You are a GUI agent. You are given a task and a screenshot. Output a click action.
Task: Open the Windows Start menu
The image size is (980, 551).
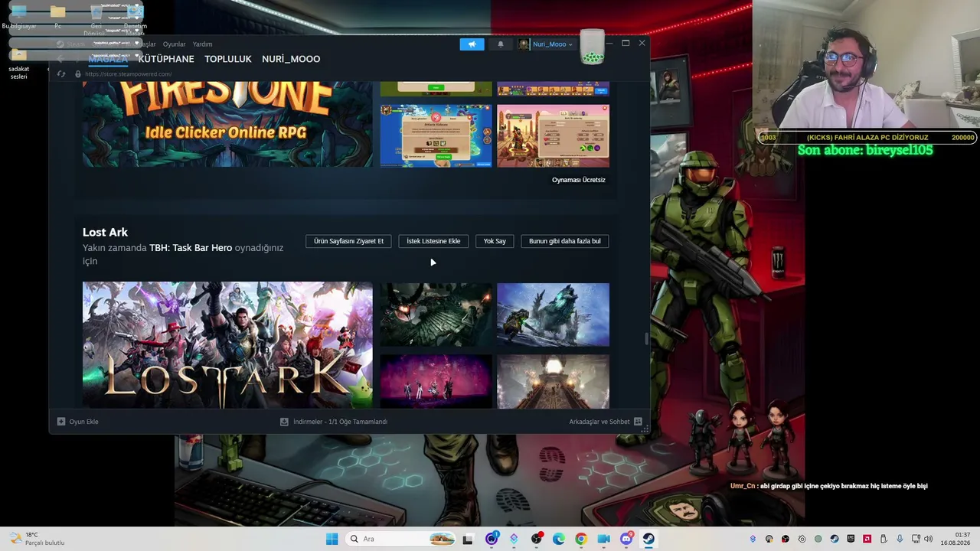point(332,539)
